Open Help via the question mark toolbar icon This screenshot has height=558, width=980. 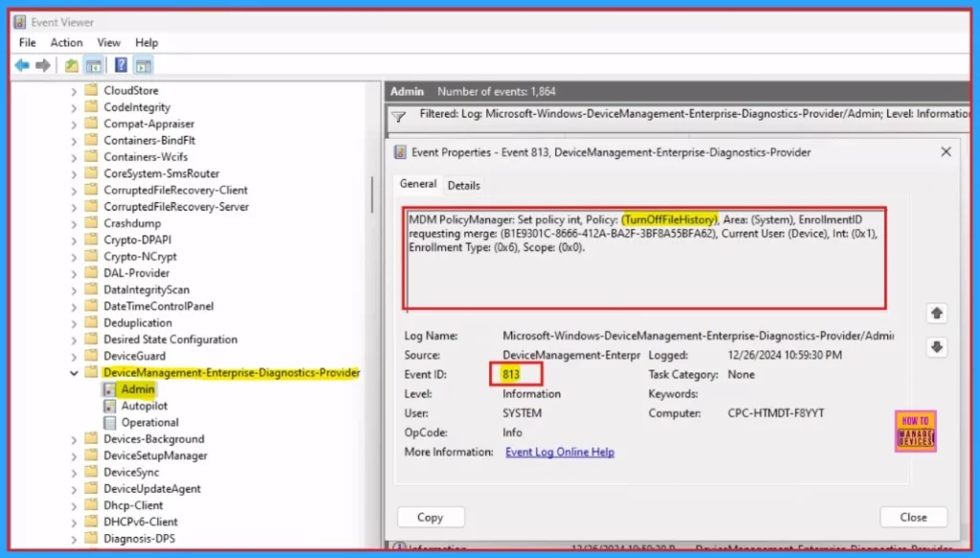coord(122,65)
